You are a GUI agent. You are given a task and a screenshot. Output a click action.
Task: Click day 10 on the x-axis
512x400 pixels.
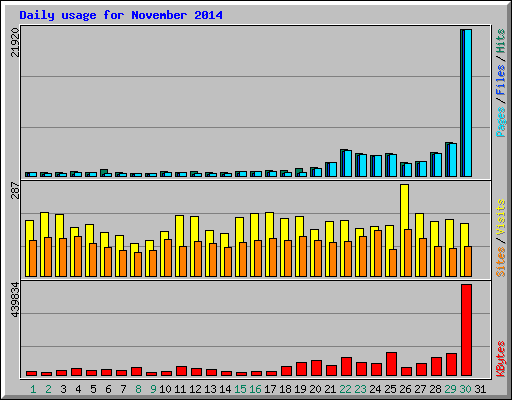point(165,389)
